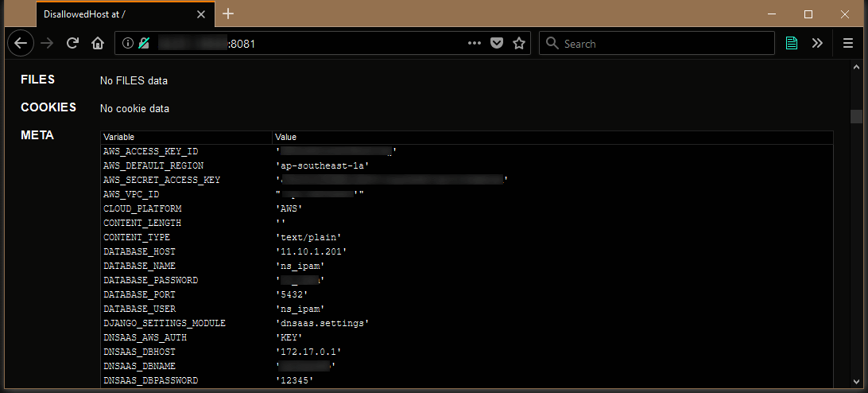Click the 'dnsaas.settings' value cell
The width and height of the screenshot is (868, 393).
(322, 323)
